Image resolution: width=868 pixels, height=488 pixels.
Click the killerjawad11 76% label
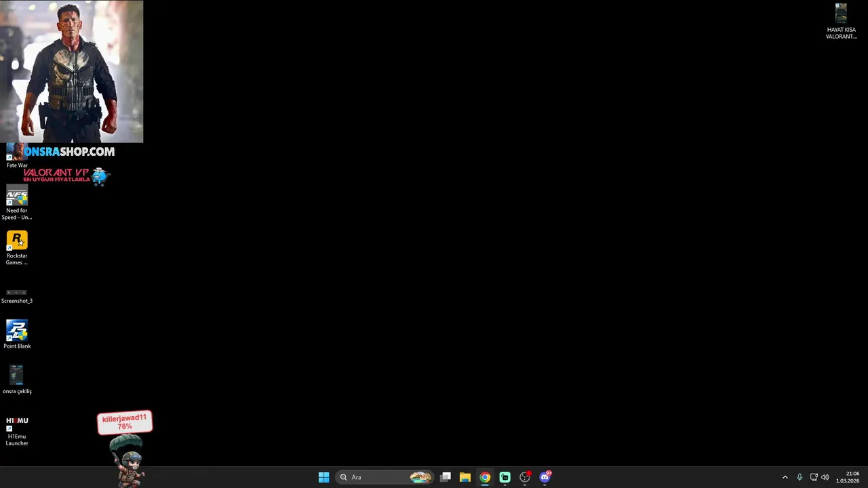coord(125,422)
